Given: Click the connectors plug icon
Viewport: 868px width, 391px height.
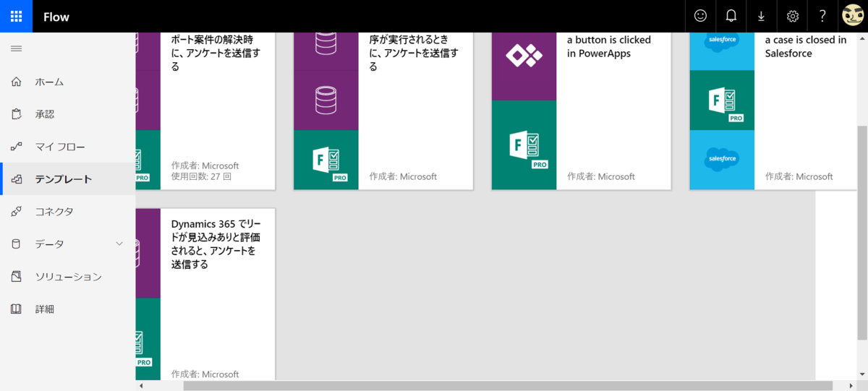Looking at the screenshot, I should point(17,212).
